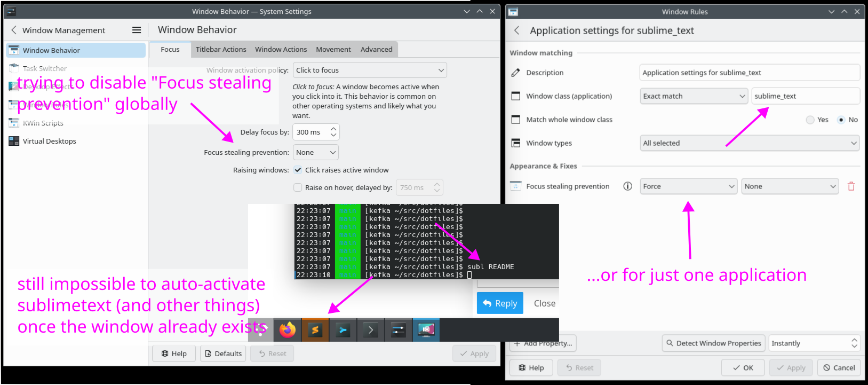Screen dimensions: 868x385
Task: Select the Spectacle screenshot taskbar icon
Action: pos(426,330)
